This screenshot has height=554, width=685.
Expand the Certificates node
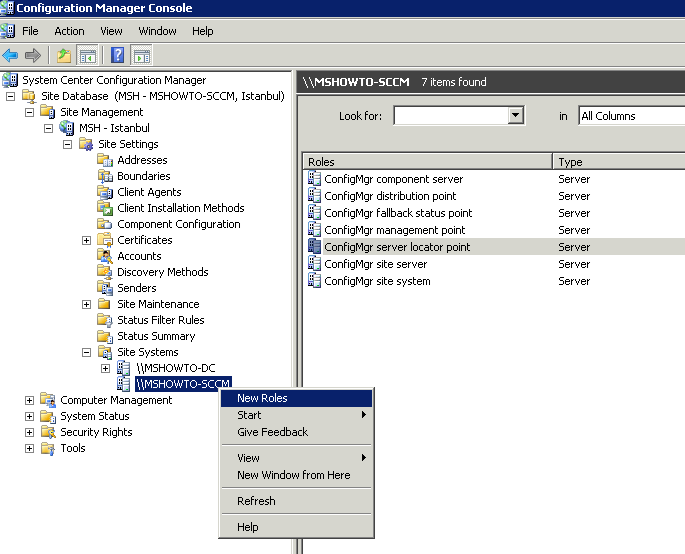coord(86,240)
